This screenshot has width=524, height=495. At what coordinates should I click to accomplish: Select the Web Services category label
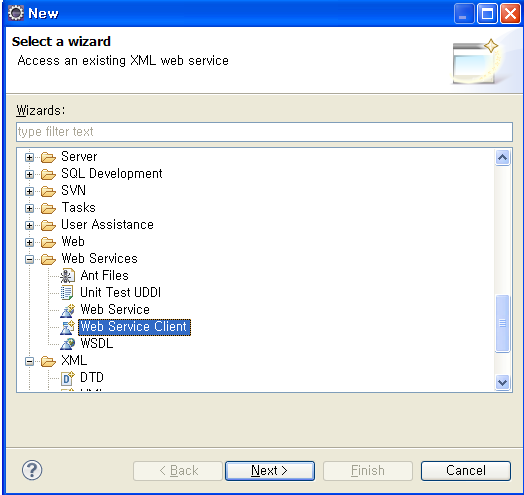click(x=100, y=259)
